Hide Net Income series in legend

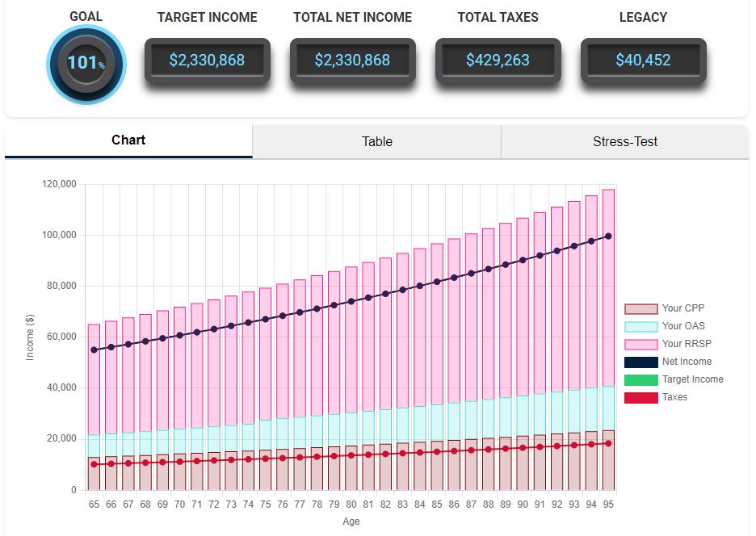coord(641,362)
